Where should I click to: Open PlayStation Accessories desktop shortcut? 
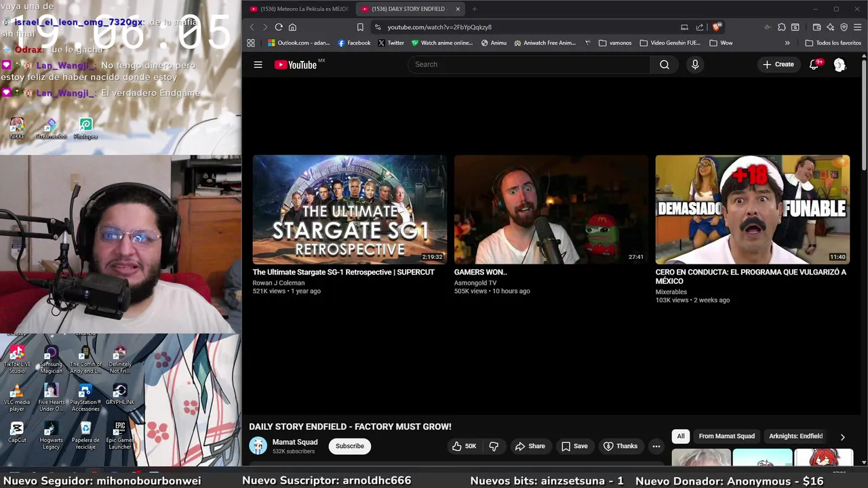85,398
